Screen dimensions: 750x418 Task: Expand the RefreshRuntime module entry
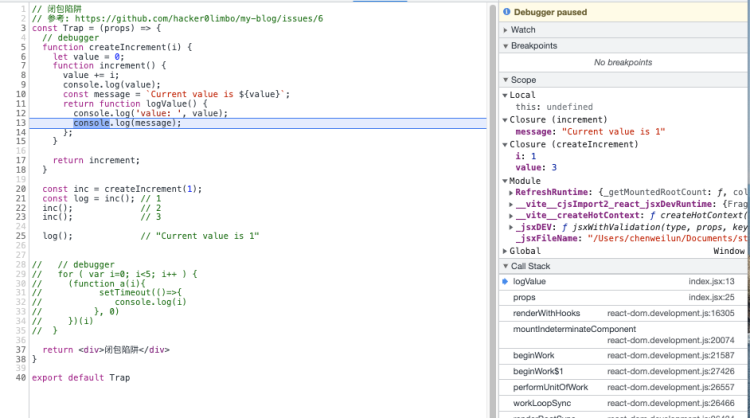tap(511, 192)
